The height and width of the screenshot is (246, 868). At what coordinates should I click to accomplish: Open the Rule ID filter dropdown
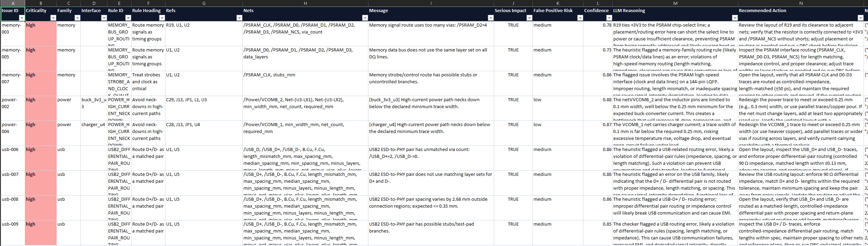[128, 18]
